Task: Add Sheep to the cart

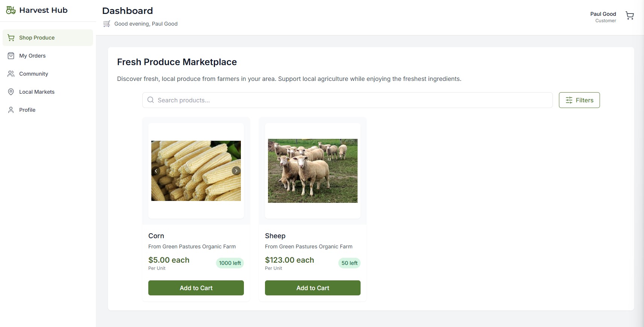Action: tap(312, 288)
